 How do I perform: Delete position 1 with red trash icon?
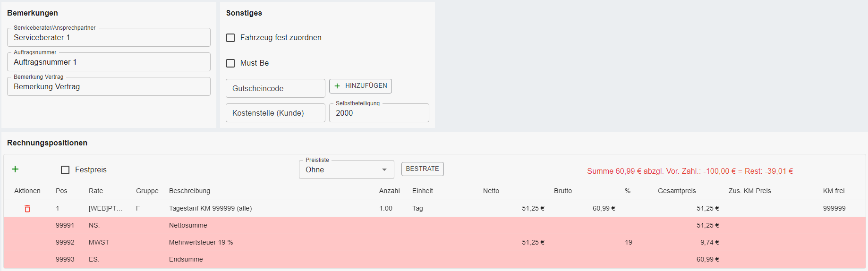[x=27, y=209]
